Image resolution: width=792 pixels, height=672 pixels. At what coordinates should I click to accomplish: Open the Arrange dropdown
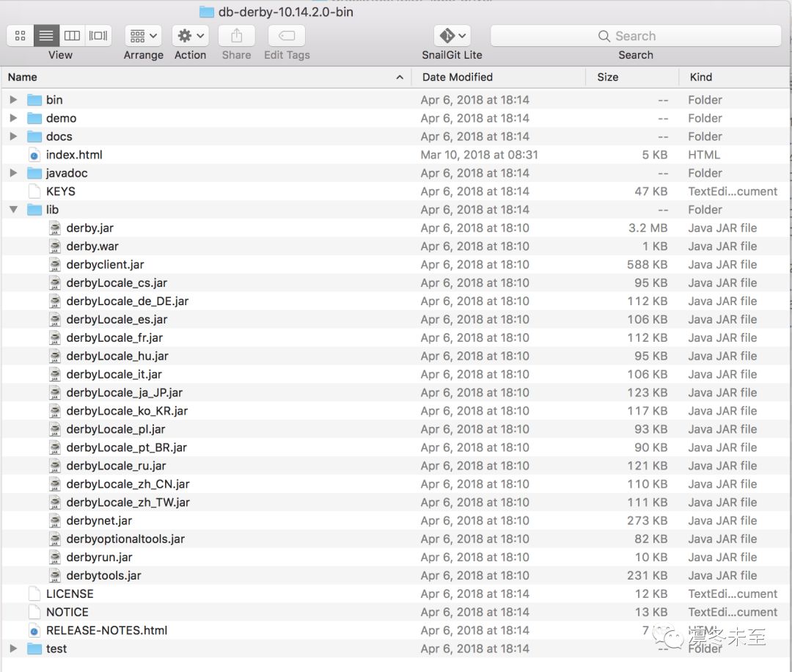(x=144, y=36)
